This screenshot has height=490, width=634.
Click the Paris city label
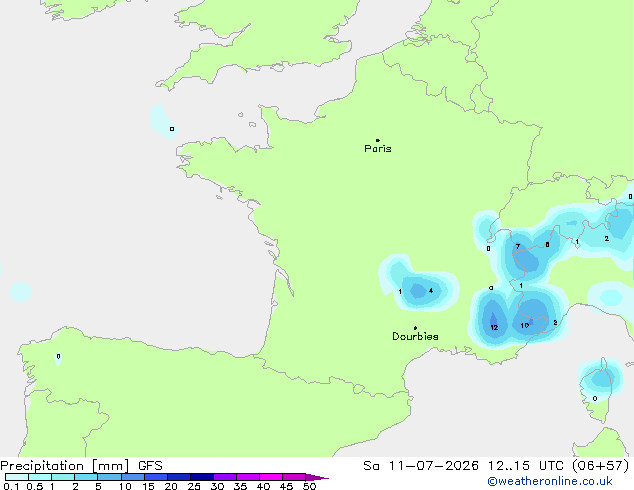[378, 149]
